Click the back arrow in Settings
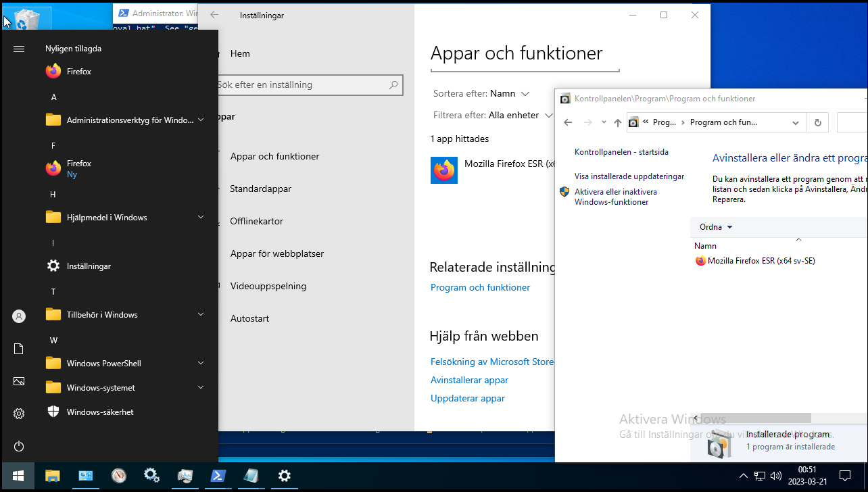This screenshot has width=868, height=492. (213, 15)
